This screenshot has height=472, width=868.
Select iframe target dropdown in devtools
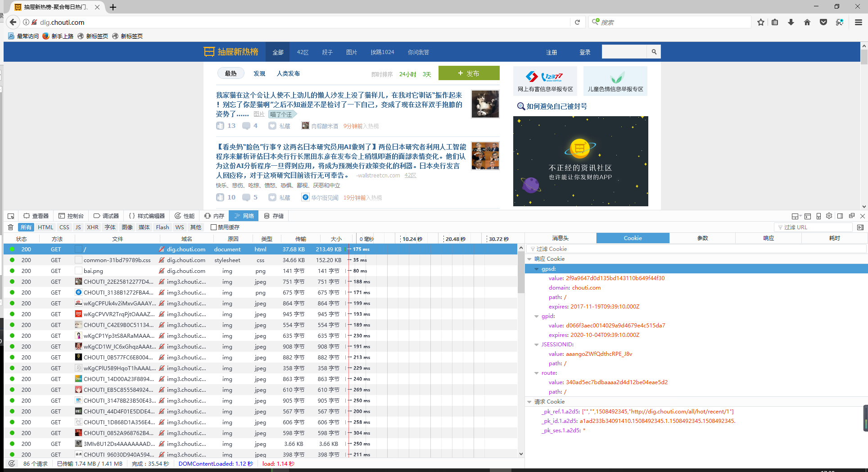click(x=796, y=216)
